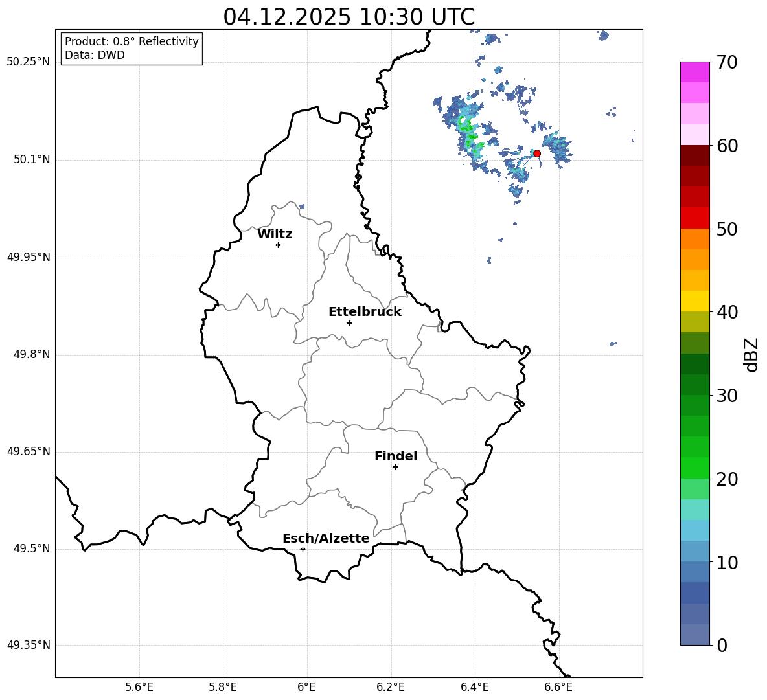Click the 49.95°N latitude label
This screenshot has width=767, height=700.
(28, 257)
